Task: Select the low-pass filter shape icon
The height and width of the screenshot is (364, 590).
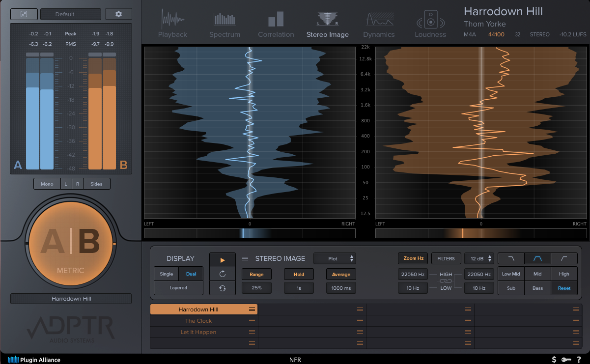Action: pyautogui.click(x=511, y=259)
